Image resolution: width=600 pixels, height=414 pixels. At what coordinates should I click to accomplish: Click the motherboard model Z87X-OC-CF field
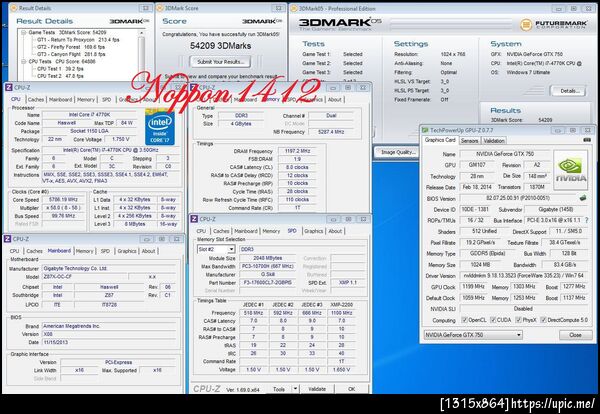[x=84, y=277]
